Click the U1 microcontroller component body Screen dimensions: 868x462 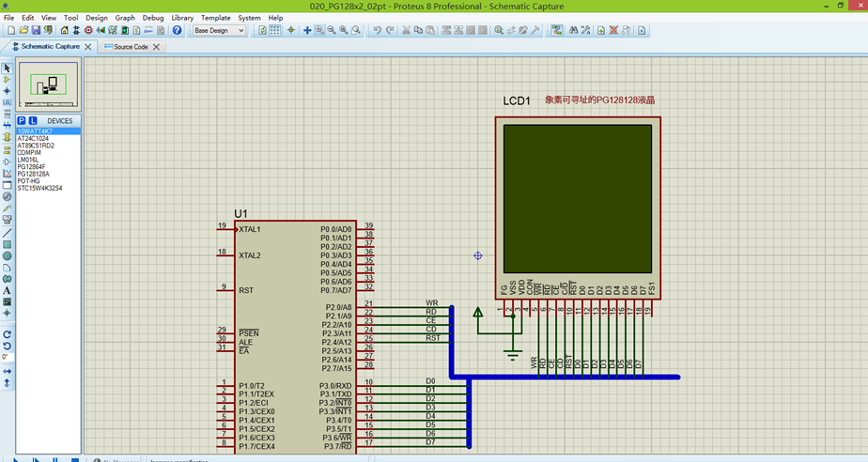point(295,337)
